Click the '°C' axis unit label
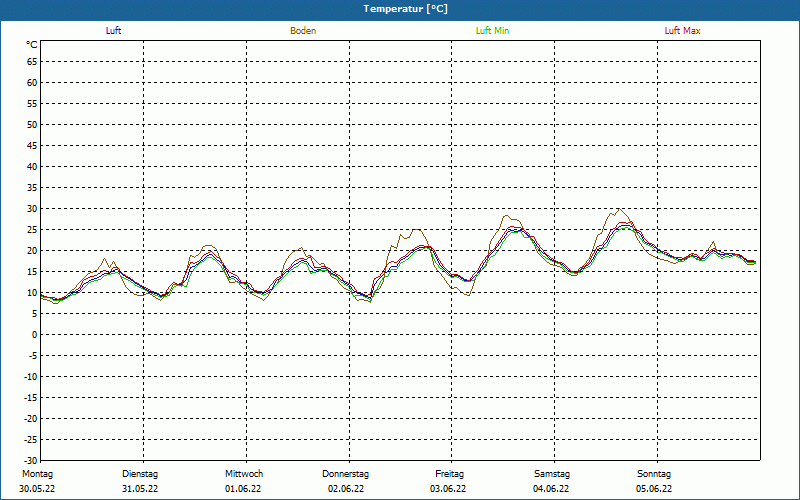This screenshot has width=800, height=500. (x=32, y=45)
